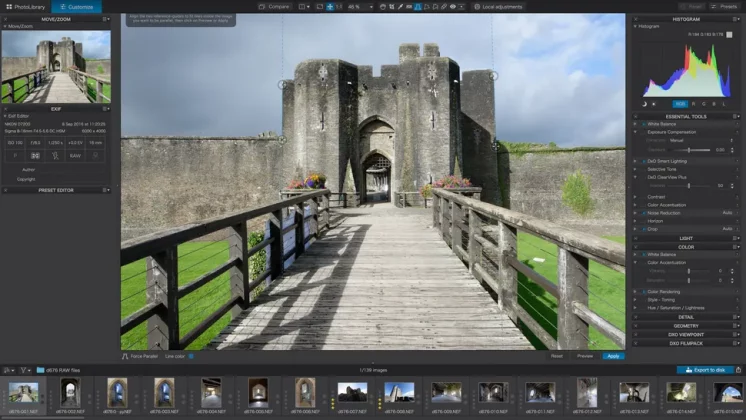Viewport: 746px width, 420px height.
Task: Expand the DxO ViewPoint palette
Action: (x=686, y=334)
